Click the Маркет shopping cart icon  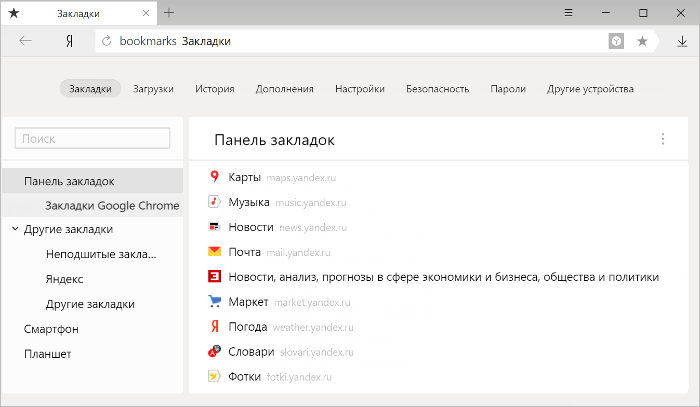tap(214, 302)
